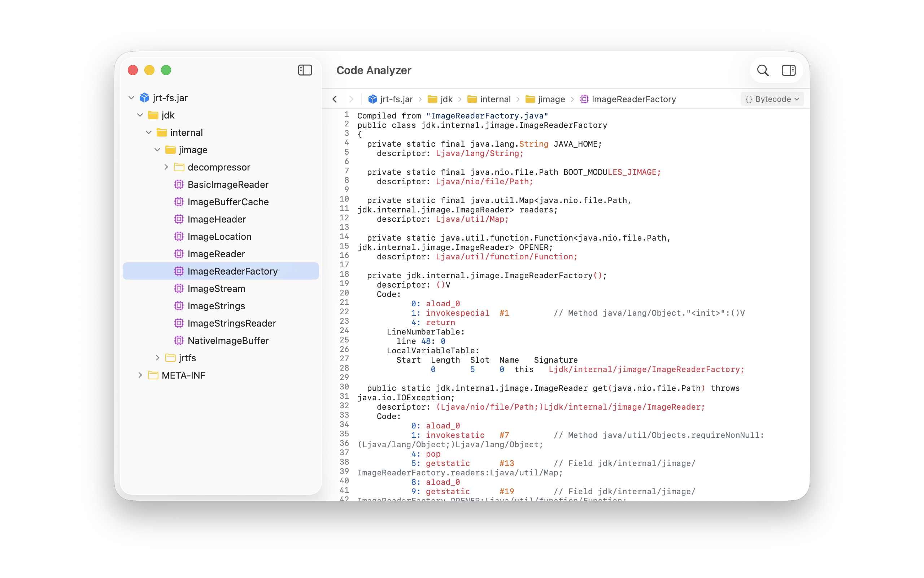Click the ImageHeader class icon

tap(179, 219)
